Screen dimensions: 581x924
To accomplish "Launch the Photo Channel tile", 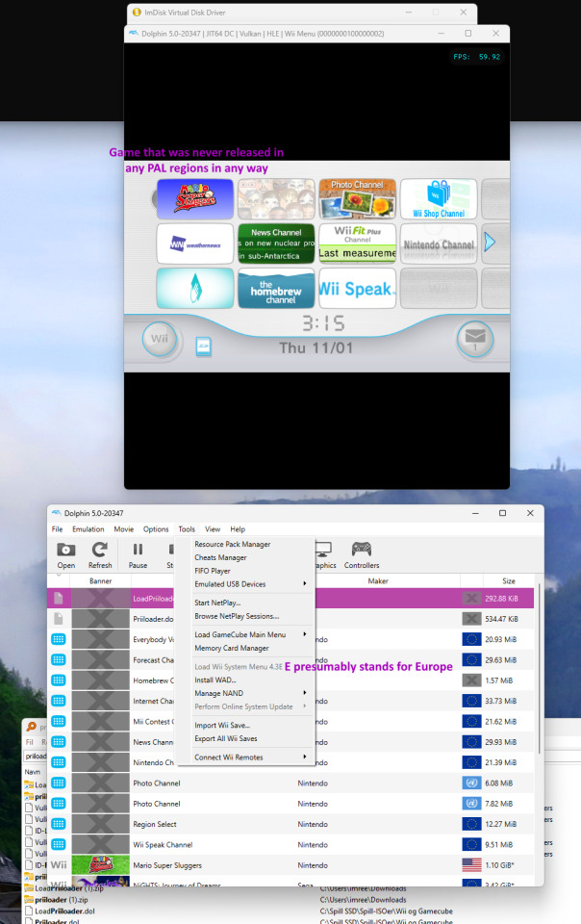I will [357, 198].
